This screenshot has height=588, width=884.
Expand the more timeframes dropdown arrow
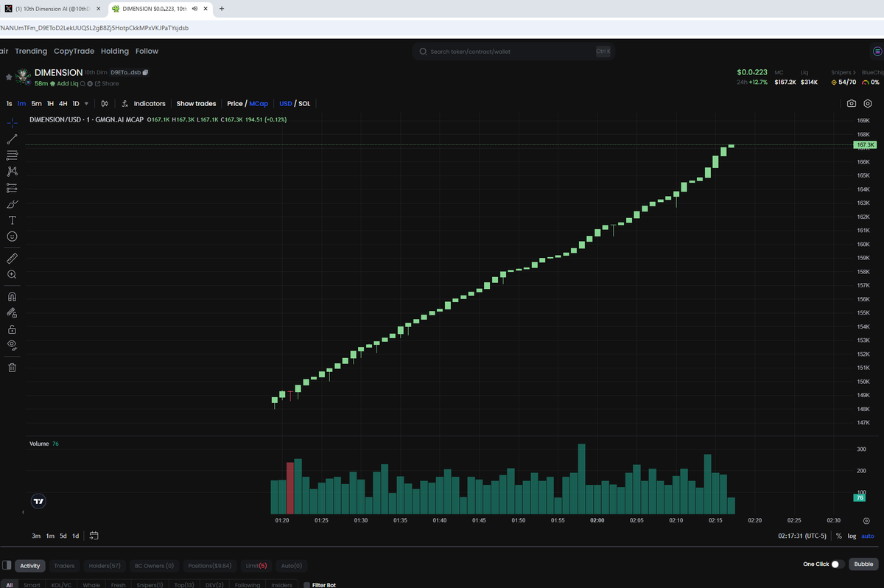87,104
